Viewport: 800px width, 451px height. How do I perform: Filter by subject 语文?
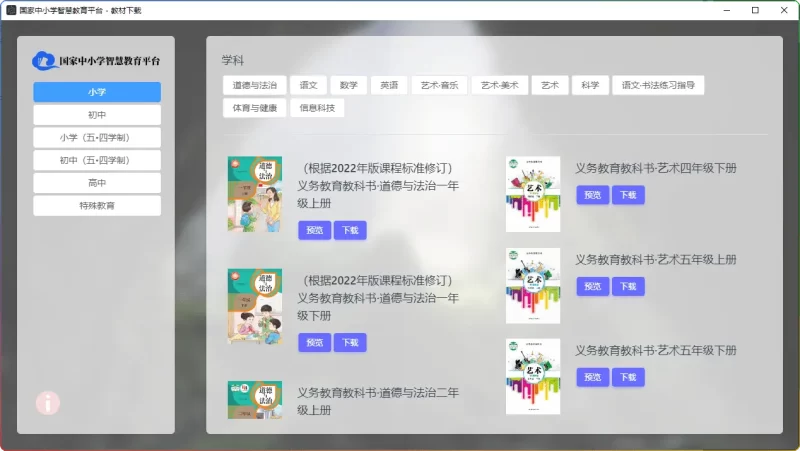tap(309, 85)
